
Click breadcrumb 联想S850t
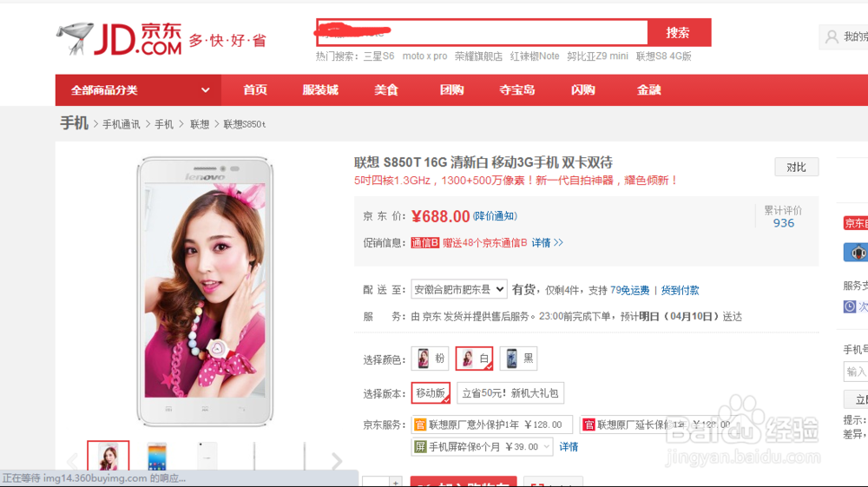[x=244, y=124]
